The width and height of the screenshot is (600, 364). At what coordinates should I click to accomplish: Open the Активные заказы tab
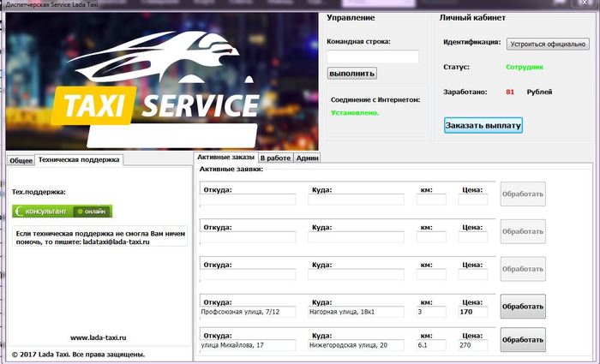coord(225,157)
